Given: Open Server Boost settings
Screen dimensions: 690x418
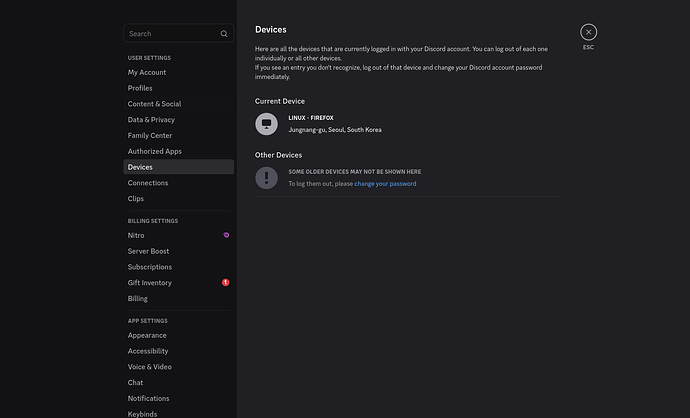Looking at the screenshot, I should click(178, 251).
